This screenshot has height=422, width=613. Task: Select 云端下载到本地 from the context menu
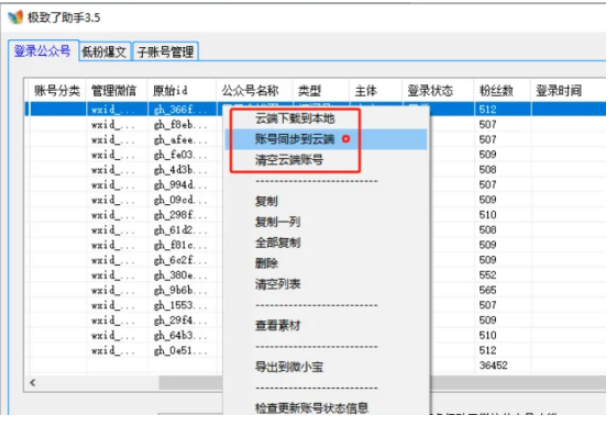297,118
